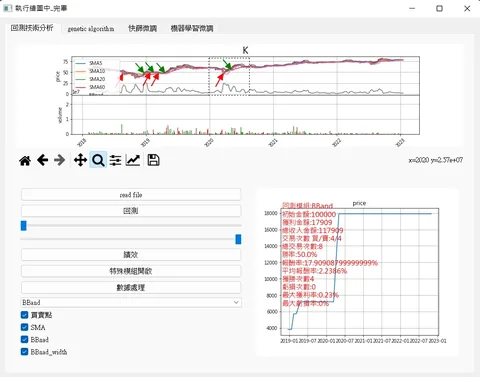
Task: Click the window title 執行繪圖中_完畢
Action: click(x=41, y=8)
